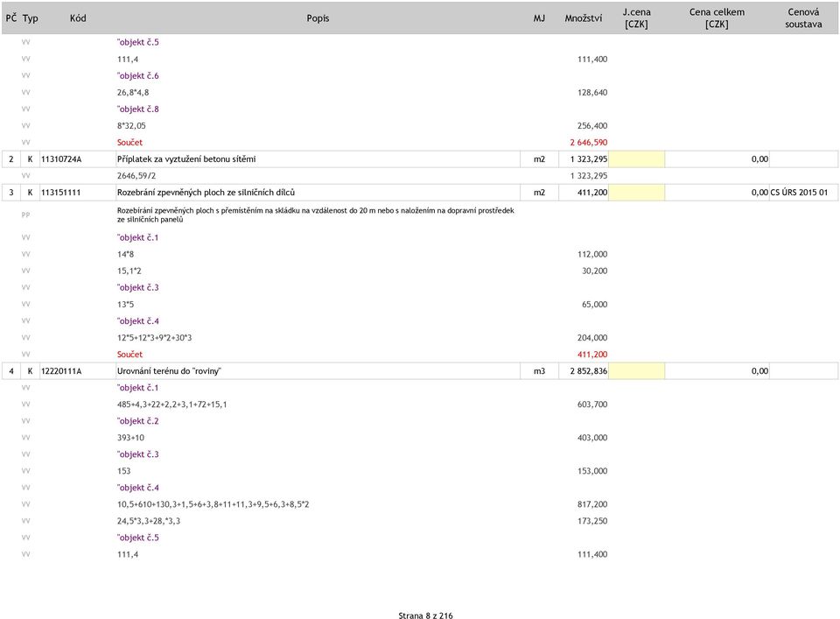Click the 'MJ' column header
Image resolution: width=840 pixels, height=619 pixels.
pos(539,18)
